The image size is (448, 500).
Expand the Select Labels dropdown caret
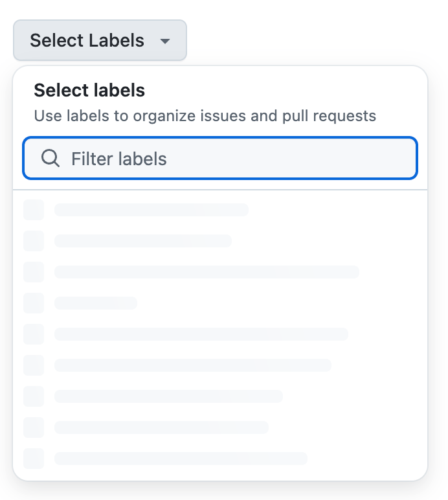pos(165,41)
